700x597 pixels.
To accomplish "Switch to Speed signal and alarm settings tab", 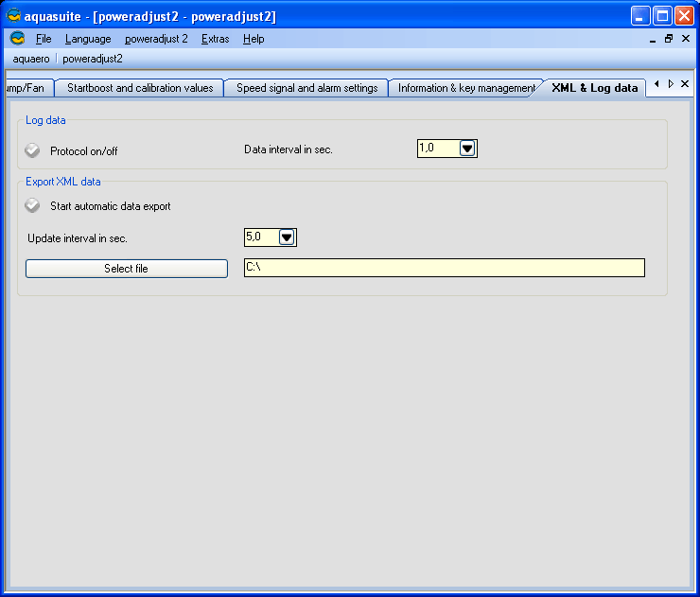I will [307, 88].
